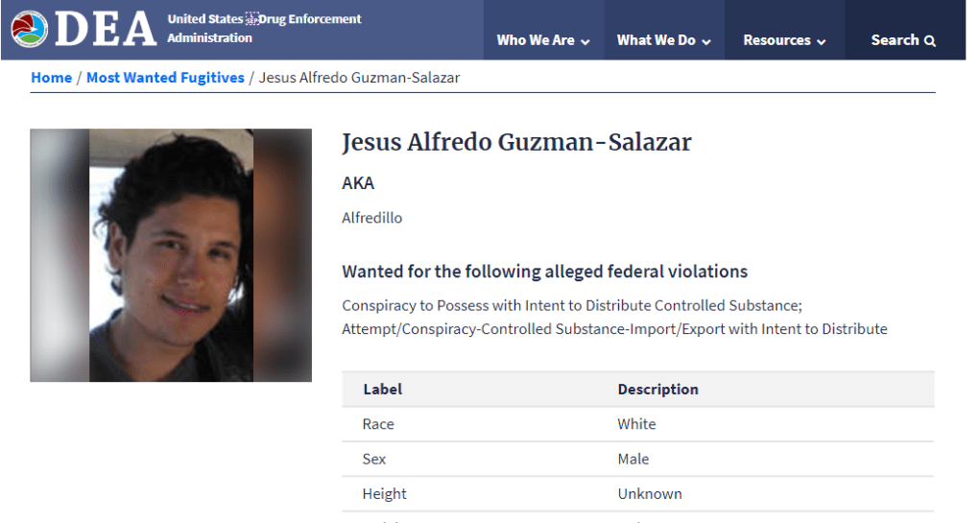This screenshot has width=980, height=523.
Task: Open the Most Wanted Fugitives breadcrumb link
Action: tap(165, 78)
